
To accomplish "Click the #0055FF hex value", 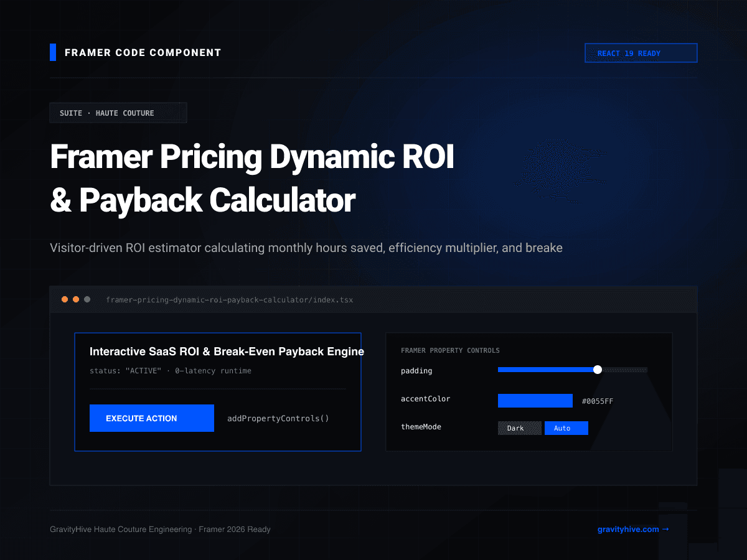I will (598, 401).
